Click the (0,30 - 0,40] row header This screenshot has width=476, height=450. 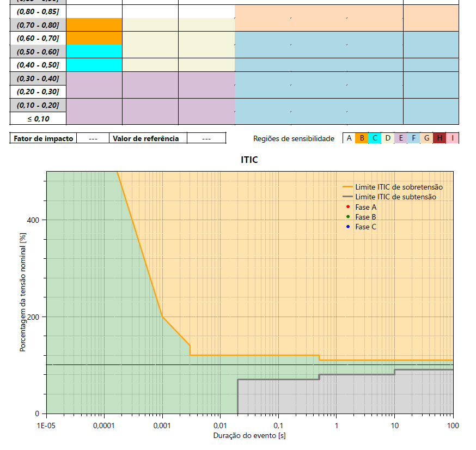pyautogui.click(x=38, y=78)
